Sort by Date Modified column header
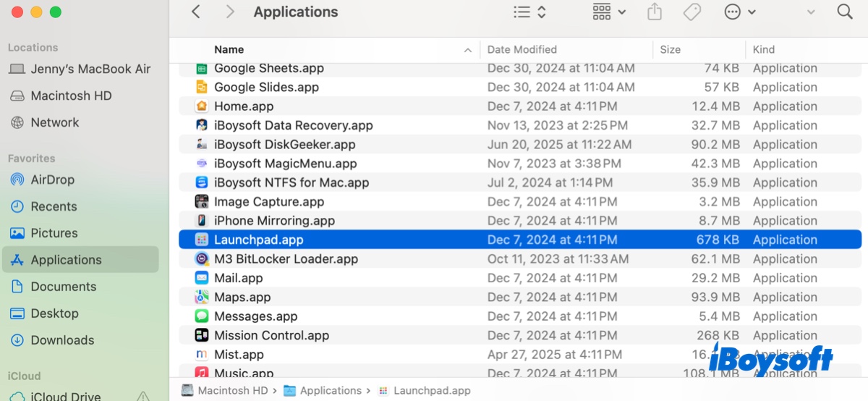Image resolution: width=868 pixels, height=401 pixels. (x=522, y=50)
